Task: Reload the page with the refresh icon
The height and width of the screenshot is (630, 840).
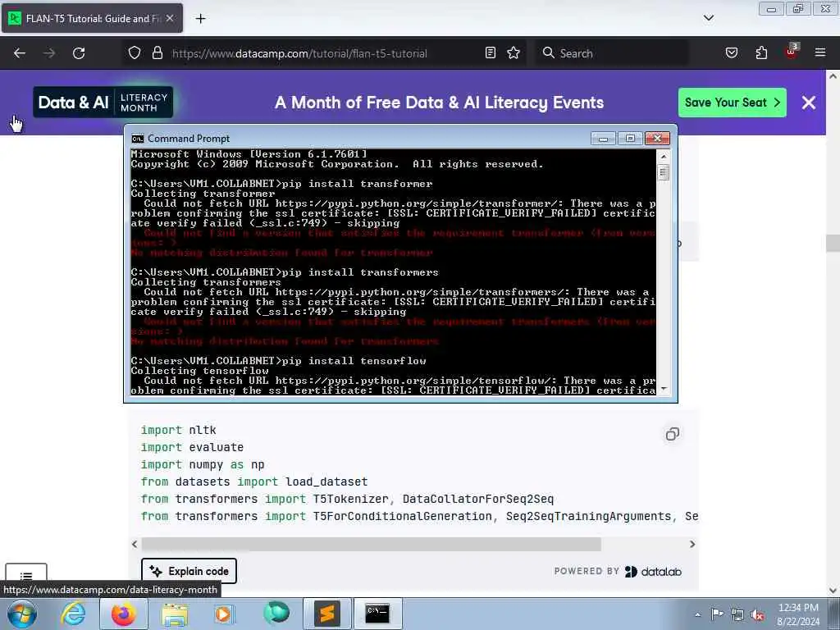Action: click(79, 53)
